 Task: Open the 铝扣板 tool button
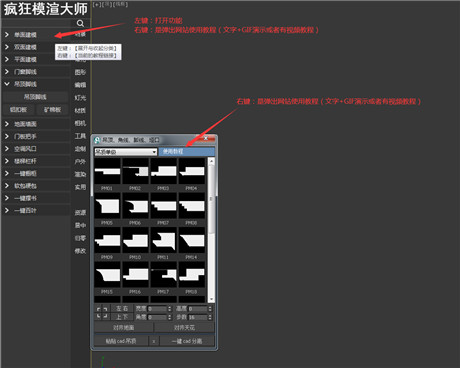click(18, 110)
